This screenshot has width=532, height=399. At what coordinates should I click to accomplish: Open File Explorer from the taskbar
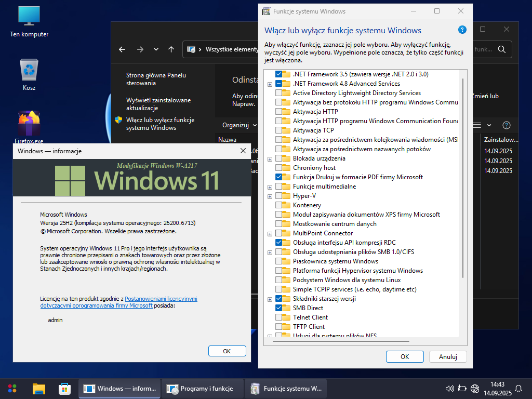click(x=39, y=388)
